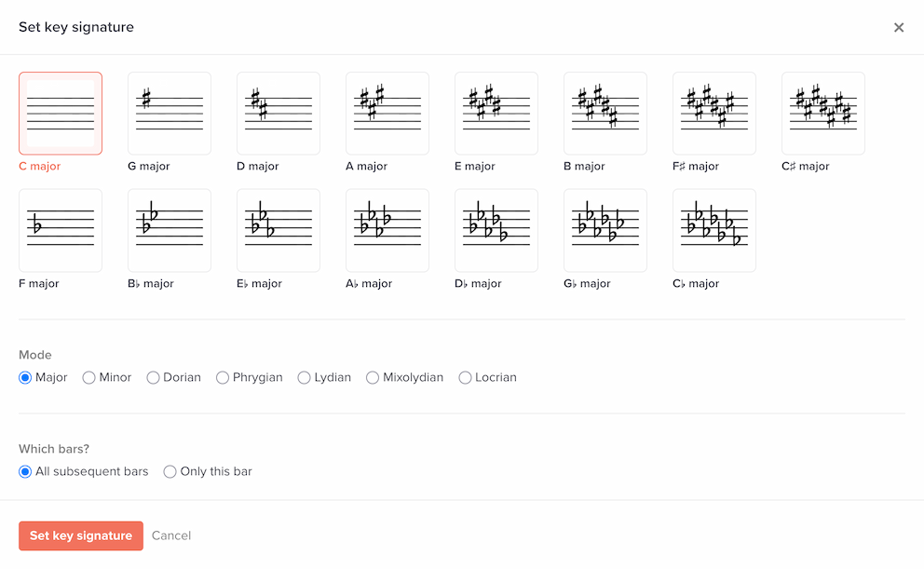Close the dialog with the X
The height and width of the screenshot is (569, 924).
(x=899, y=28)
